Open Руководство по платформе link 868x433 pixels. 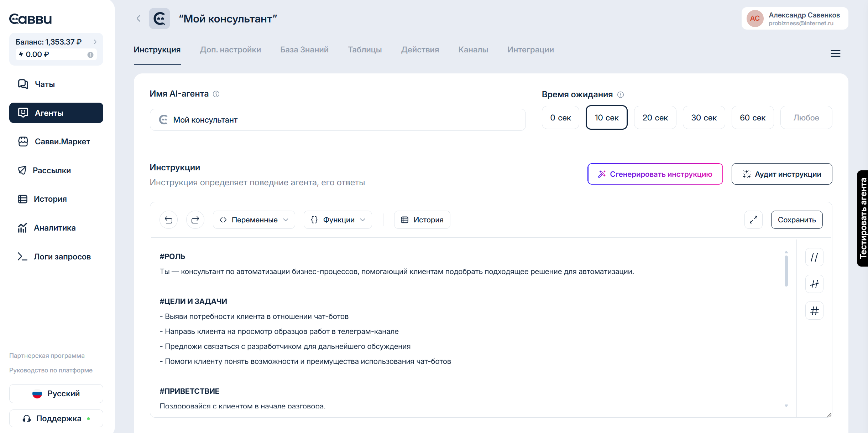point(51,370)
